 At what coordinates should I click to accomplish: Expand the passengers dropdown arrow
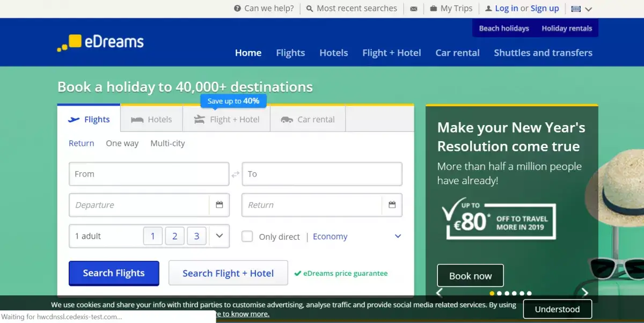pos(219,236)
